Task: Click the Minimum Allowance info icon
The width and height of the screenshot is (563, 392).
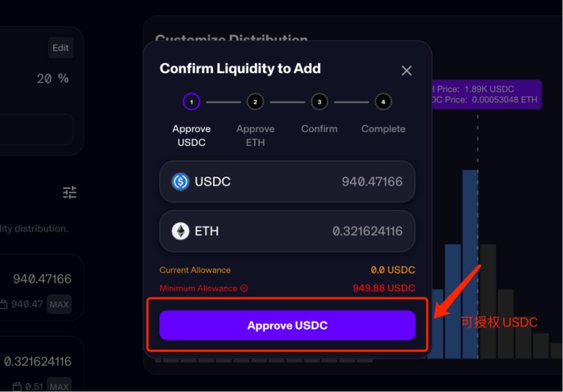Action: (x=244, y=288)
